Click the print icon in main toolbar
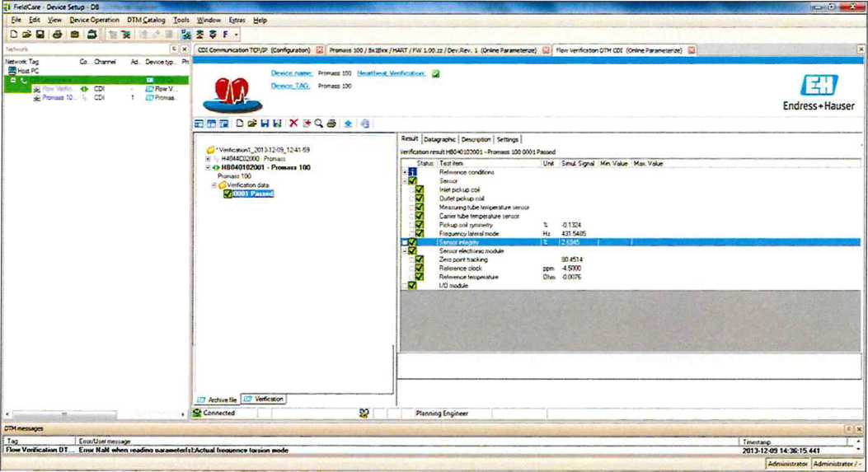868x472 pixels. click(57, 35)
